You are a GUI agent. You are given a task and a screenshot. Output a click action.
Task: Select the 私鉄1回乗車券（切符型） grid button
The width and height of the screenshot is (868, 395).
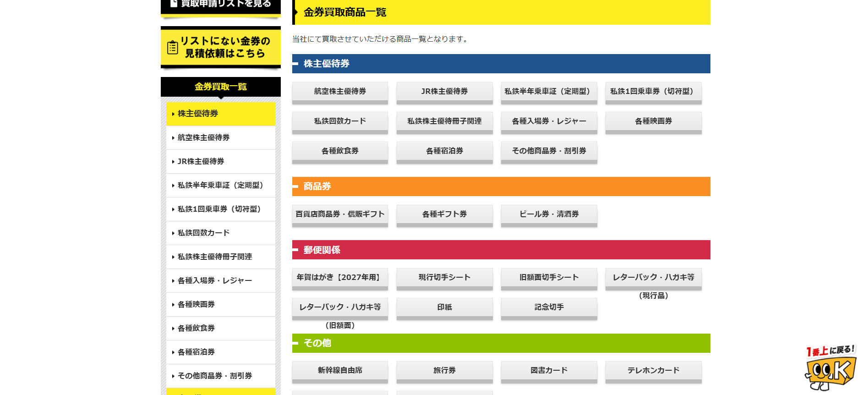pos(653,93)
